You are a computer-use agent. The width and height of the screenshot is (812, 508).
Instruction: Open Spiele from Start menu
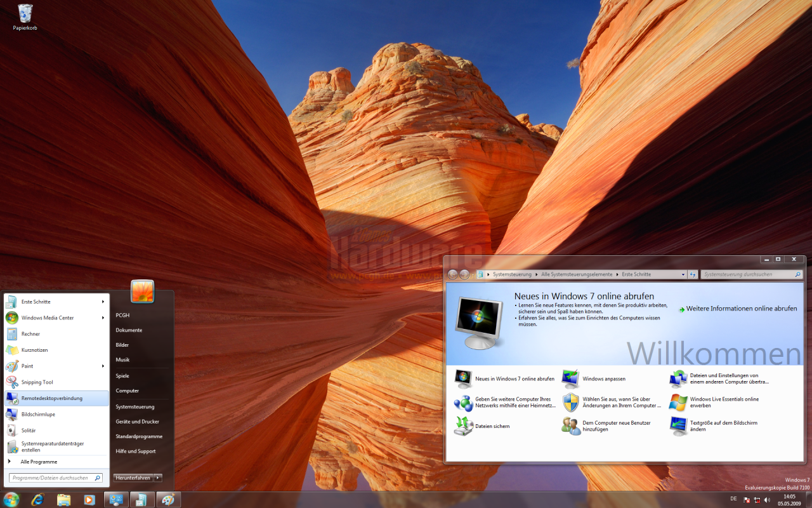coord(122,376)
